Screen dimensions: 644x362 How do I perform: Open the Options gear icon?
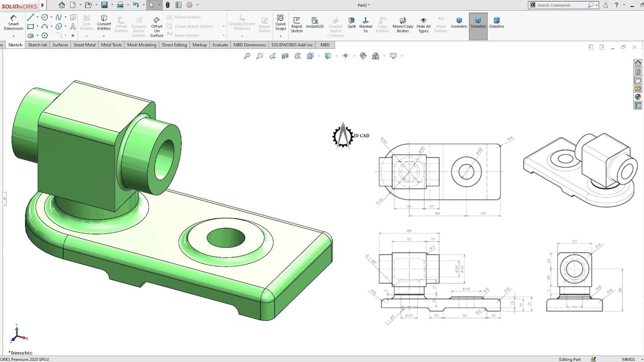[x=190, y=5]
